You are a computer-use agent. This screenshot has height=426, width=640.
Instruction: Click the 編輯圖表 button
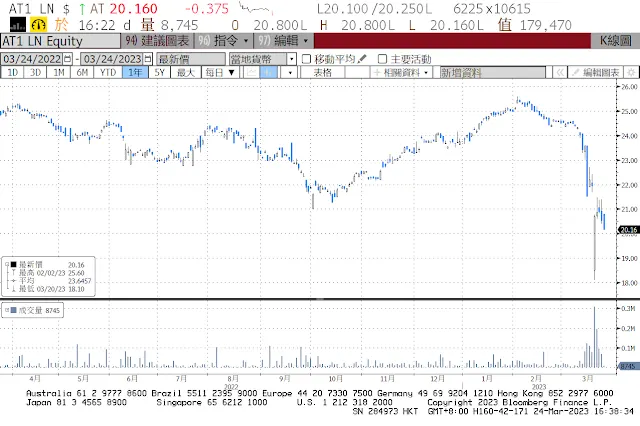(x=596, y=73)
